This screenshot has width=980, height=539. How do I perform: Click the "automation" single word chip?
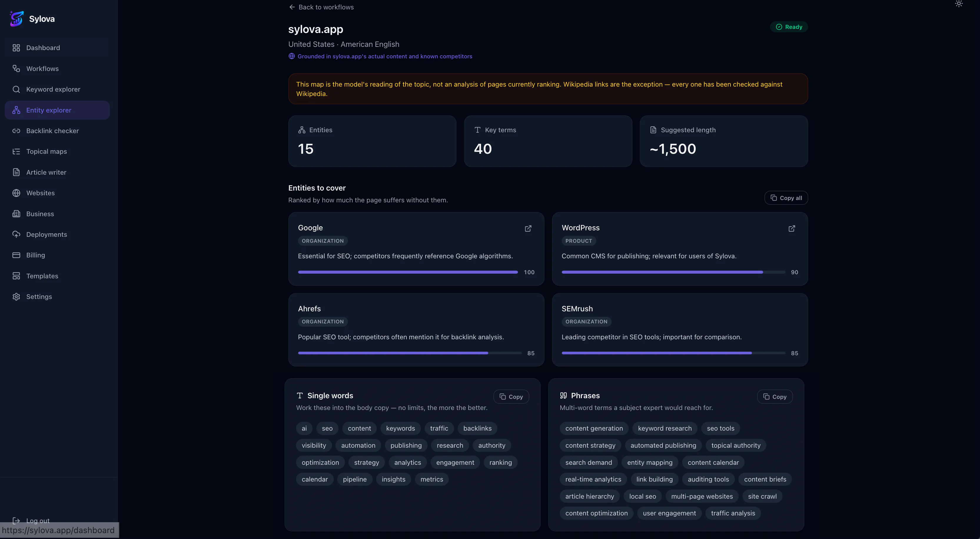(x=358, y=445)
